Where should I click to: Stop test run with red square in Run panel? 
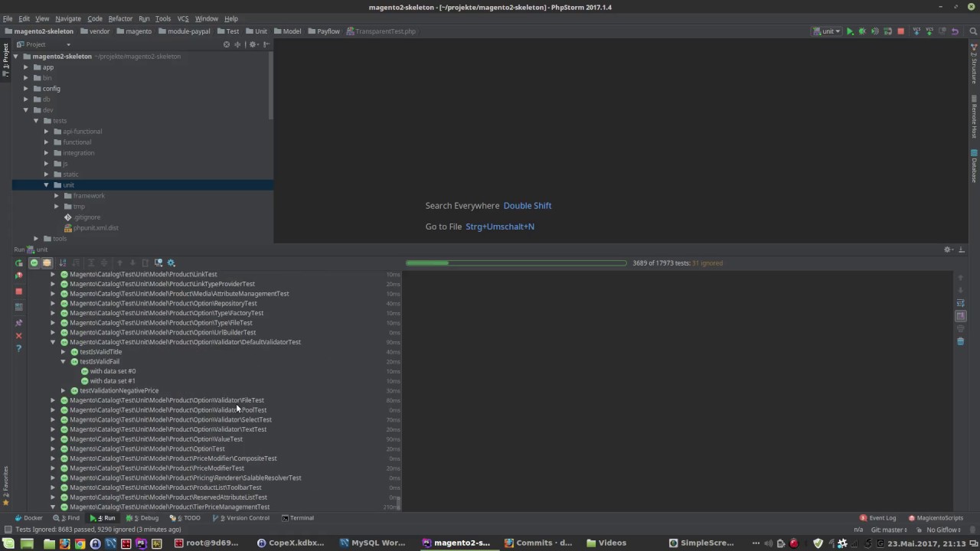[x=19, y=291]
